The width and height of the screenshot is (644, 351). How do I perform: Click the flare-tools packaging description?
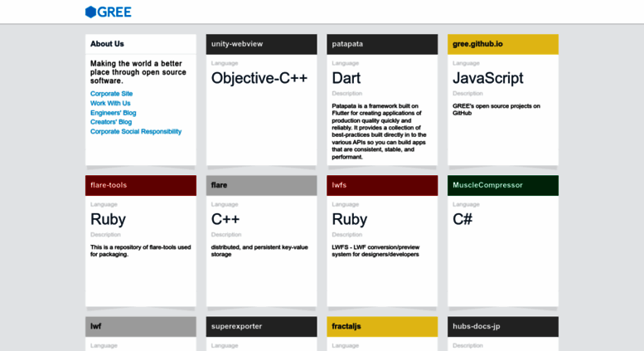tap(140, 251)
